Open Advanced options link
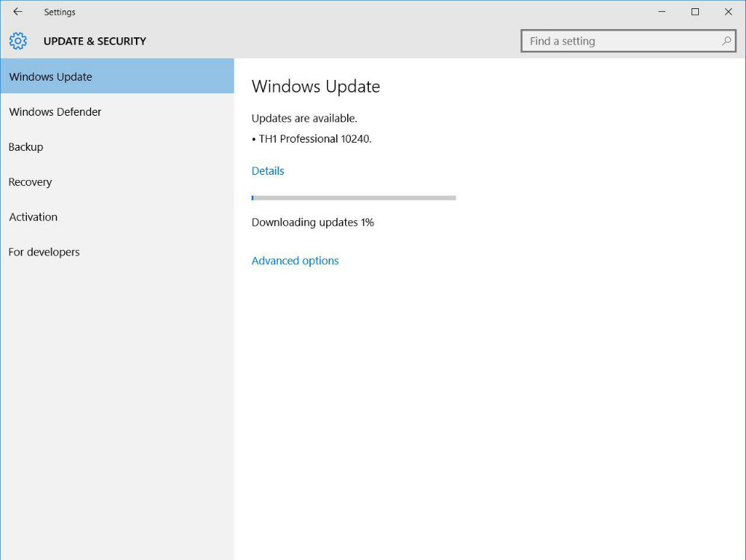This screenshot has width=746, height=560. click(x=295, y=261)
